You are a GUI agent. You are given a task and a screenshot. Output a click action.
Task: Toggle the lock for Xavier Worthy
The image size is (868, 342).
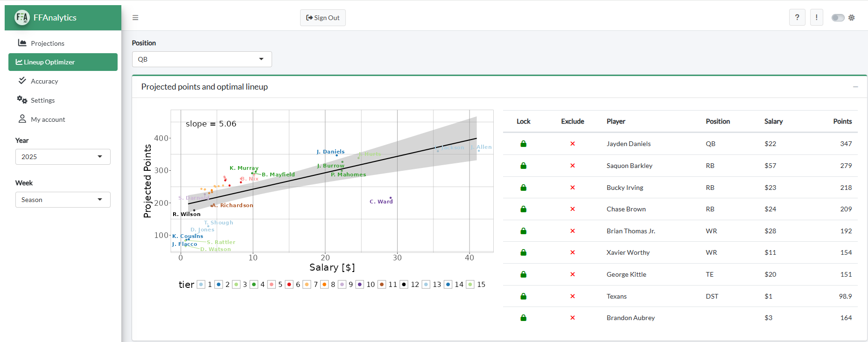[524, 252]
